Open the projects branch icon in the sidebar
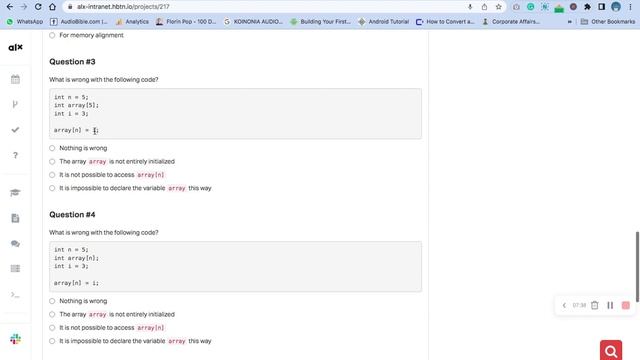The width and height of the screenshot is (640, 360). pos(15,104)
